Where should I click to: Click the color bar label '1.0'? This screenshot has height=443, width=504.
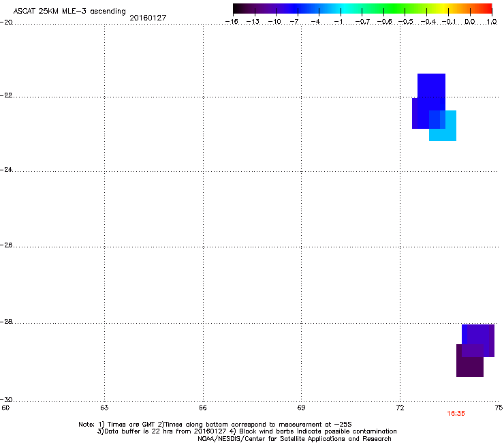pyautogui.click(x=492, y=22)
